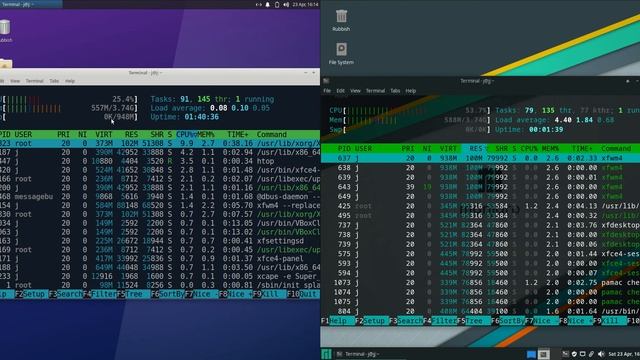Sort by TIME+ column in left htop
Screen dimensions: 640x360
238,134
